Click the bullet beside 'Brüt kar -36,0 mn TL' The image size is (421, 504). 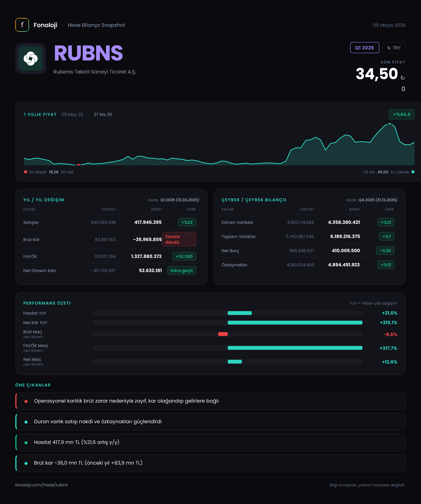coord(26,463)
